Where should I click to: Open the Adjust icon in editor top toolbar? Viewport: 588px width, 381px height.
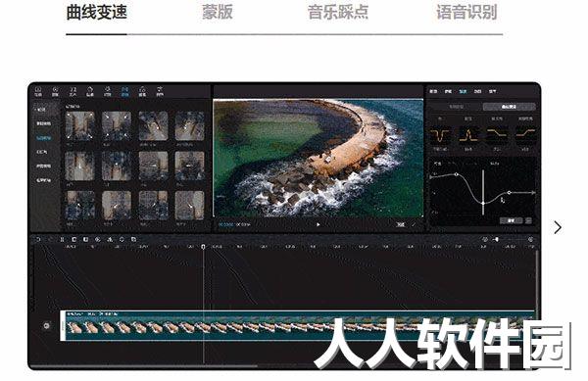tap(160, 91)
